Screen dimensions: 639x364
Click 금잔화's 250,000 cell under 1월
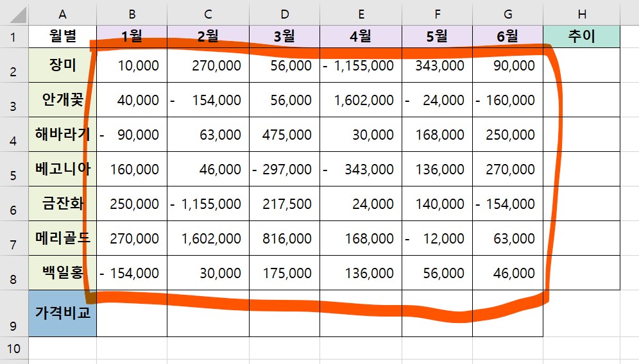coord(132,204)
